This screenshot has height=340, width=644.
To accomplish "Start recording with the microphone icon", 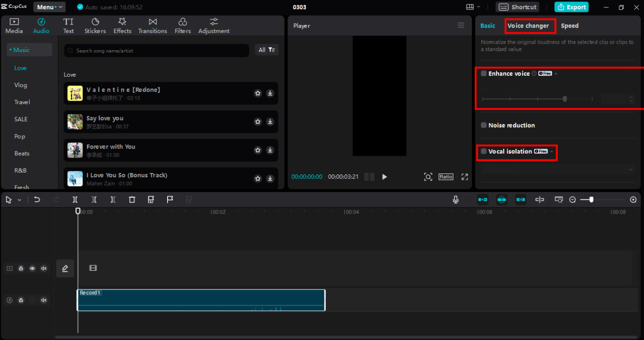I will [x=456, y=199].
